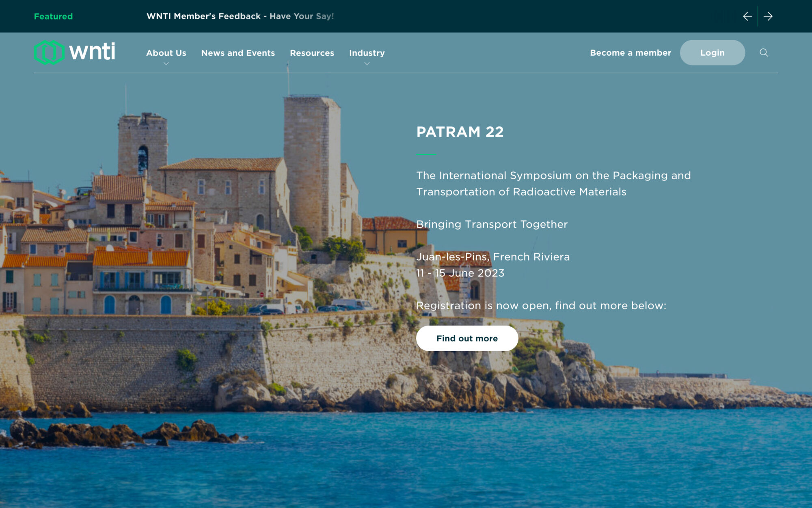Click the Juan-les-Pins, French Riviera text

(x=493, y=257)
